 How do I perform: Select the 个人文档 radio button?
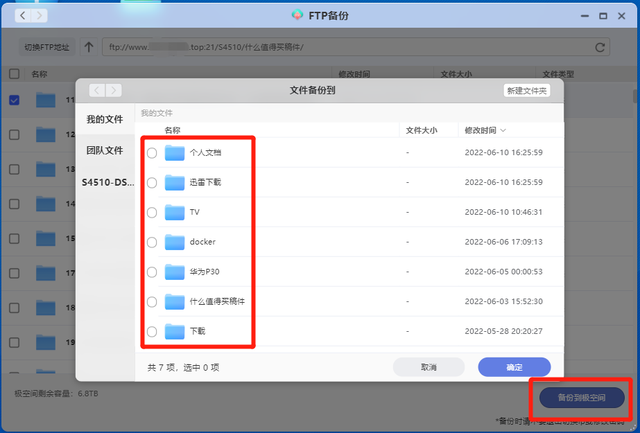click(152, 153)
